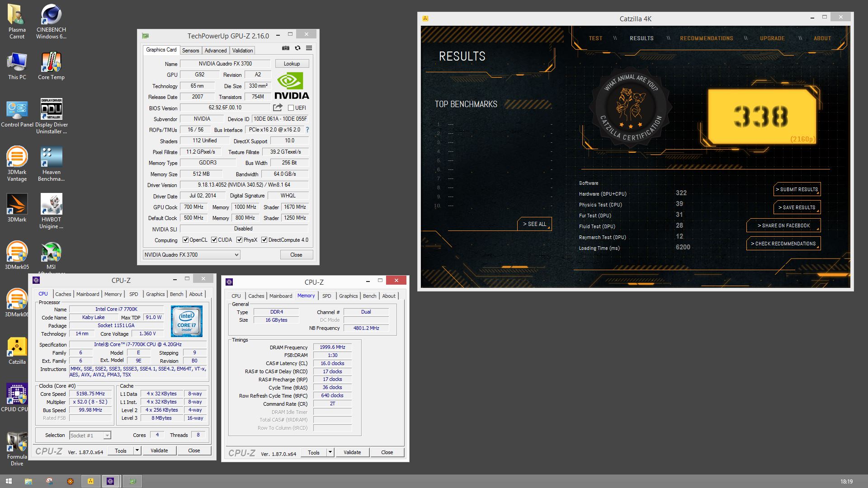
Task: Toggle the DirectCompute 4.0 checkbox
Action: click(264, 240)
